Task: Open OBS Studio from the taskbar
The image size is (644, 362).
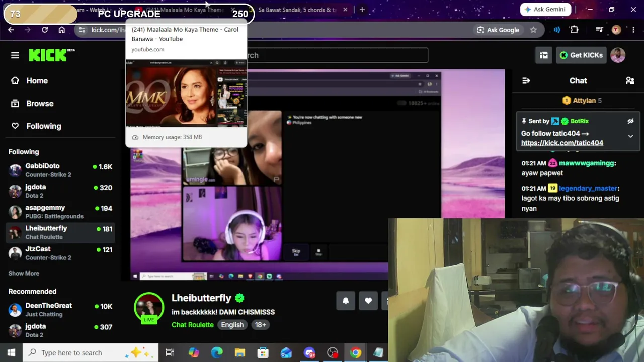Action: tap(333, 353)
